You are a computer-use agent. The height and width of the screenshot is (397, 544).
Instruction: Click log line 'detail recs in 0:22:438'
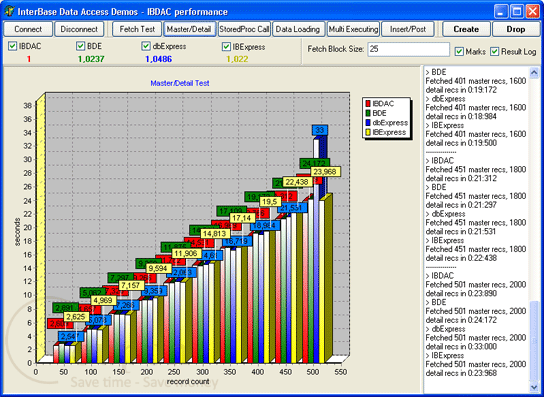point(461,258)
